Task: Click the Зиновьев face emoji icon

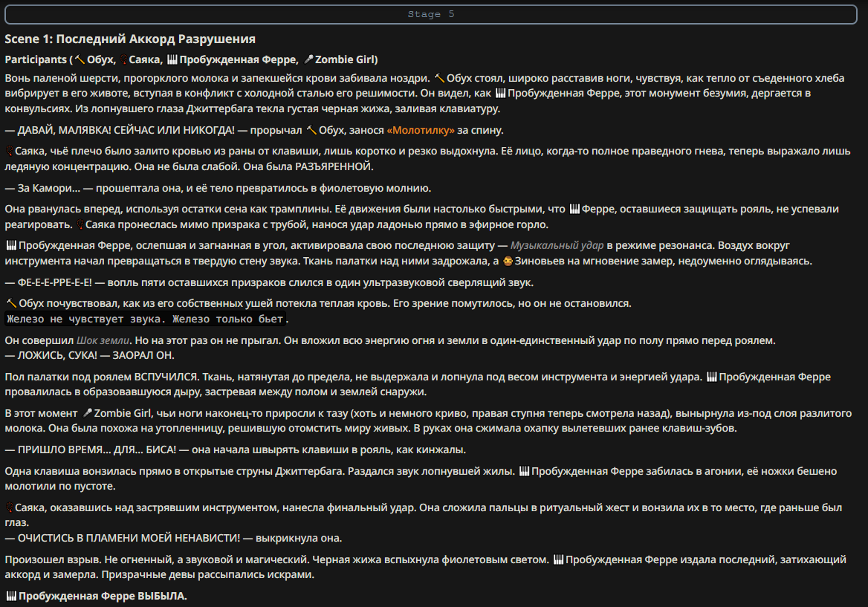Action: [508, 262]
